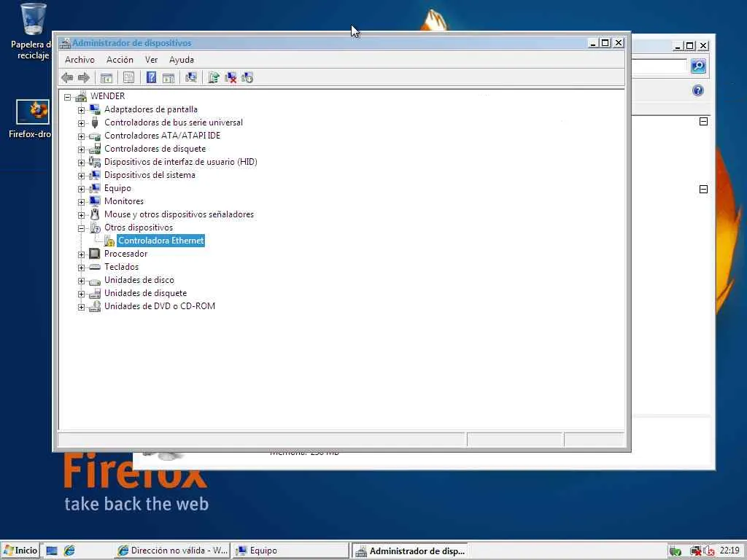
Task: Expand the Equipo node
Action: [82, 189]
